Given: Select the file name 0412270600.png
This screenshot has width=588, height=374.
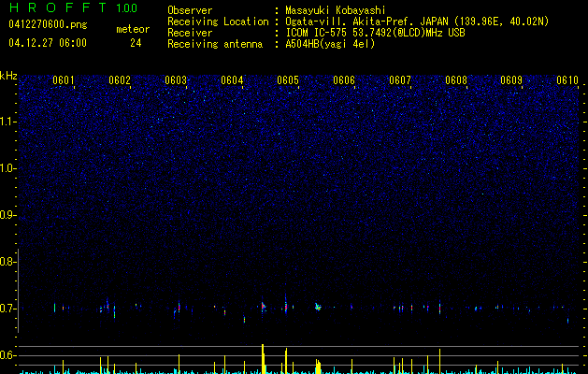Looking at the screenshot, I should click(48, 25).
